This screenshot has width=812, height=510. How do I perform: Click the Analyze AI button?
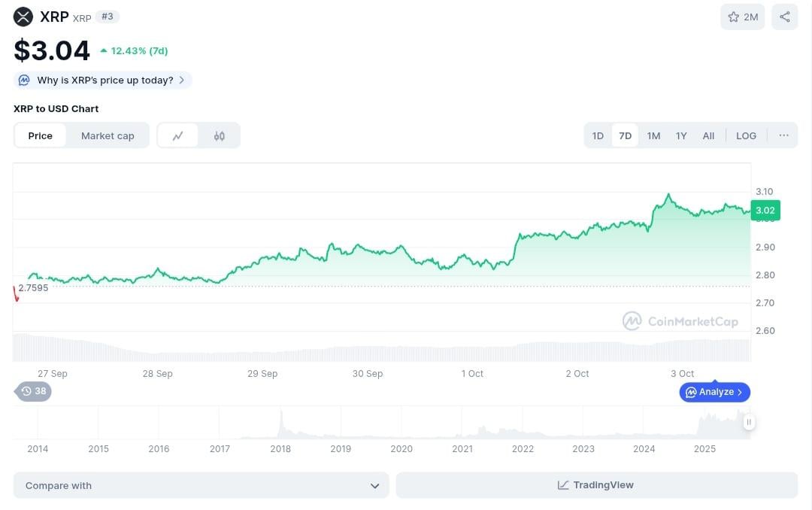point(715,392)
